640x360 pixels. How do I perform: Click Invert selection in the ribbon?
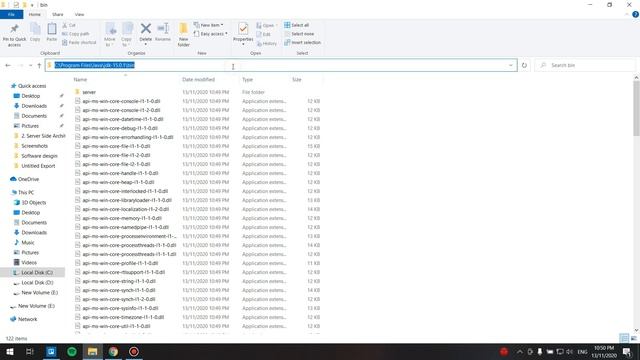[302, 42]
